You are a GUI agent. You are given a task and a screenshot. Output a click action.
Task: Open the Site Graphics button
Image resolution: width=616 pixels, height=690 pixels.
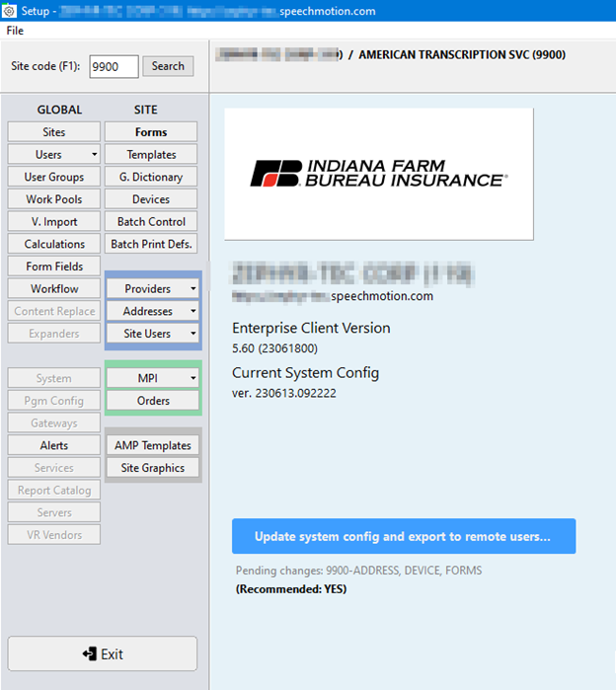[x=152, y=468]
